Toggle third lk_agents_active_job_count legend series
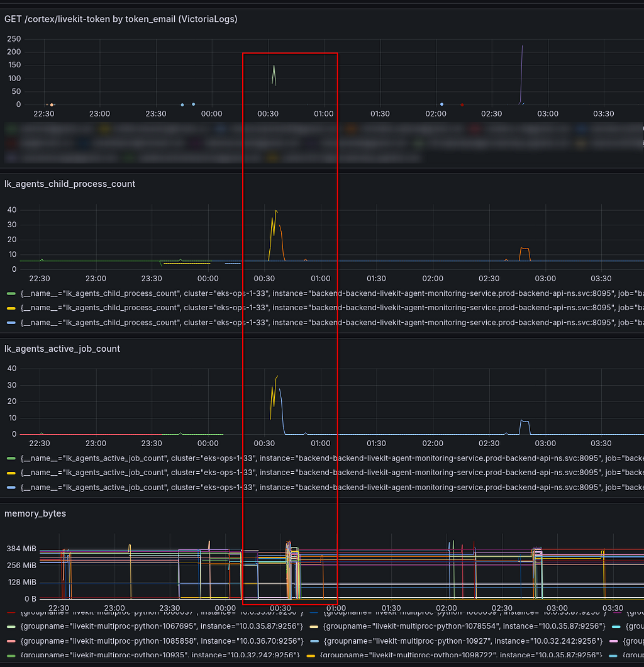The width and height of the screenshot is (644, 667). coord(332,488)
